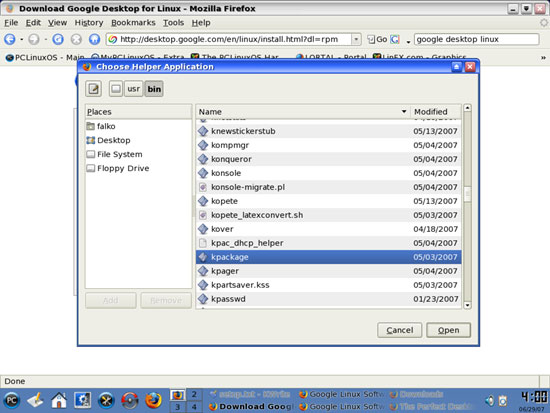Open the search engine Google icon selector
Screen dimensions: 550x413
[x=395, y=39]
